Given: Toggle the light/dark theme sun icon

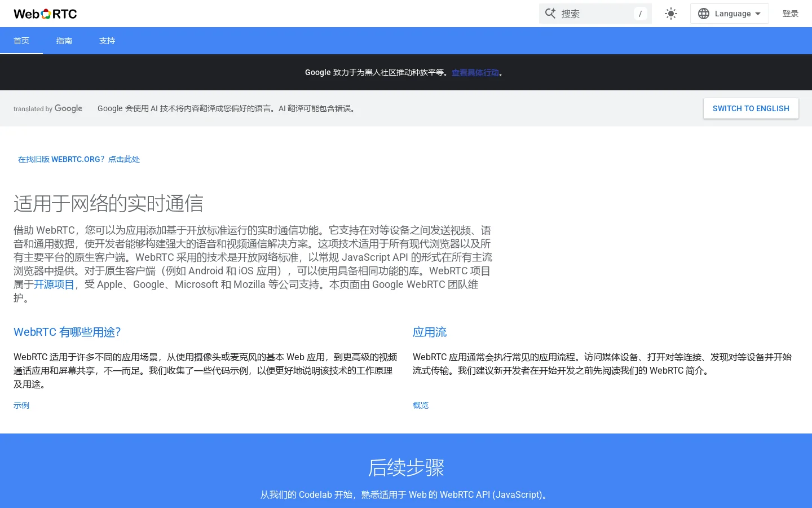Looking at the screenshot, I should (x=671, y=14).
